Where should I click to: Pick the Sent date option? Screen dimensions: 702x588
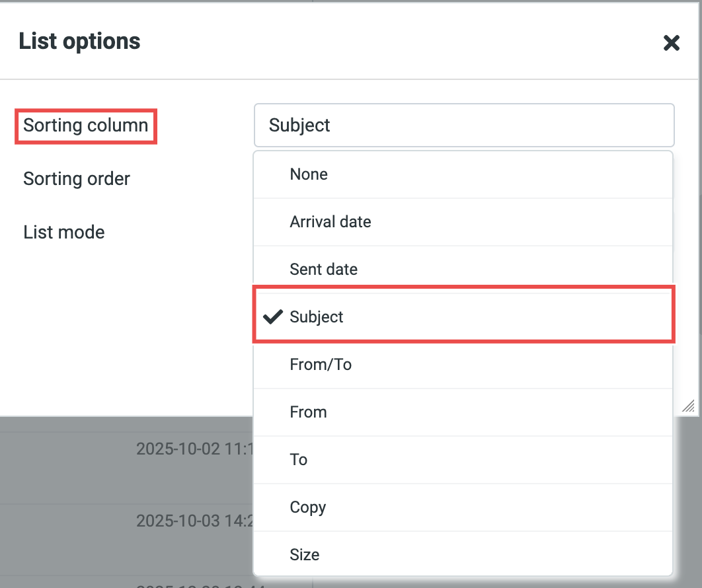[323, 270]
